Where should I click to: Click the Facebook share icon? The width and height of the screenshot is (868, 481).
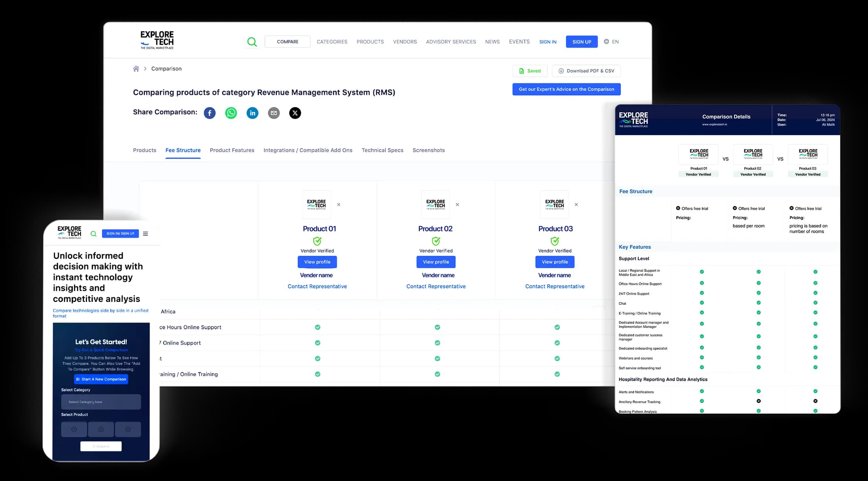coord(209,112)
